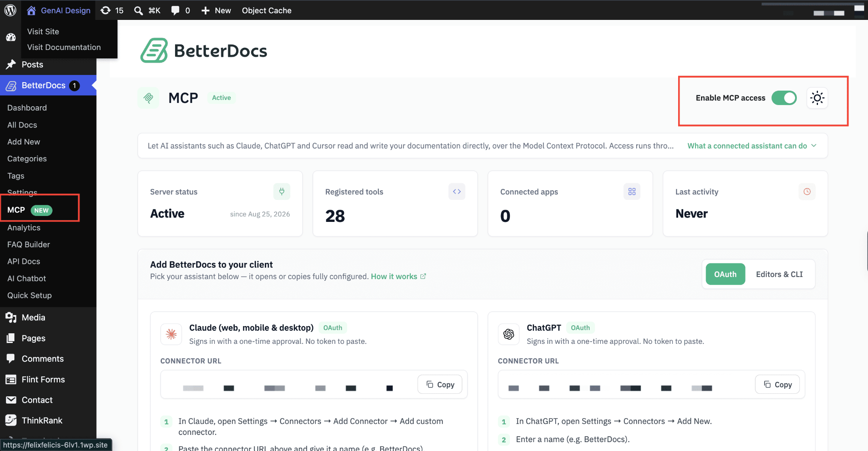
Task: Click the OAuth badge beside Claude
Action: click(x=333, y=328)
